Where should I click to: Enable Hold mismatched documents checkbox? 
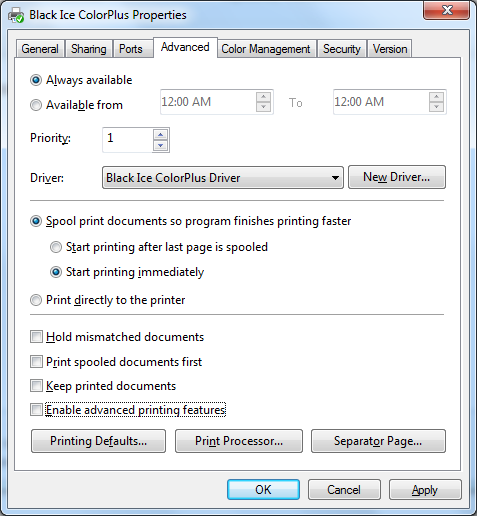tap(36, 337)
